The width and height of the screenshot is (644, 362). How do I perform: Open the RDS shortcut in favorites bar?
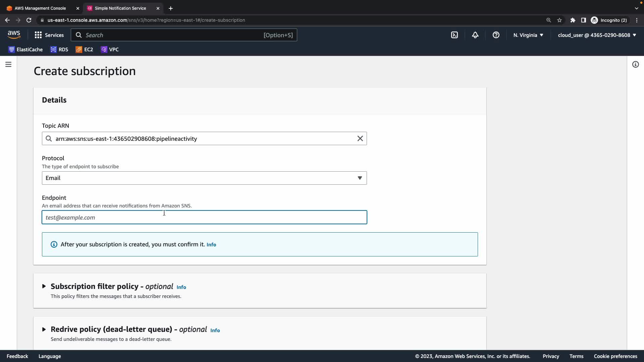pyautogui.click(x=59, y=50)
